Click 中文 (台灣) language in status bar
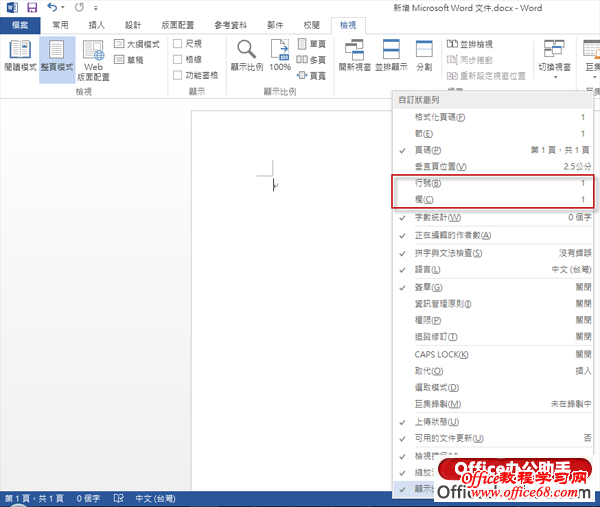600x507 pixels. [x=155, y=499]
